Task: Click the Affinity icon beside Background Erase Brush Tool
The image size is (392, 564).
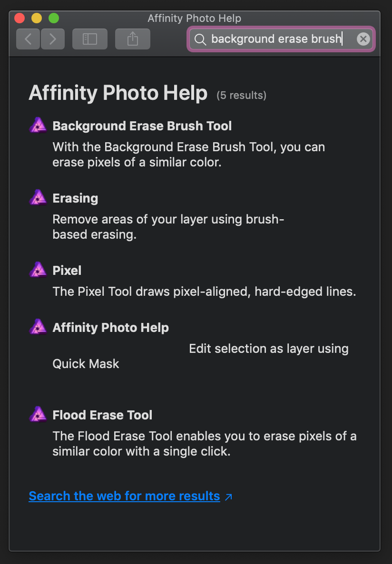Action: (x=38, y=126)
